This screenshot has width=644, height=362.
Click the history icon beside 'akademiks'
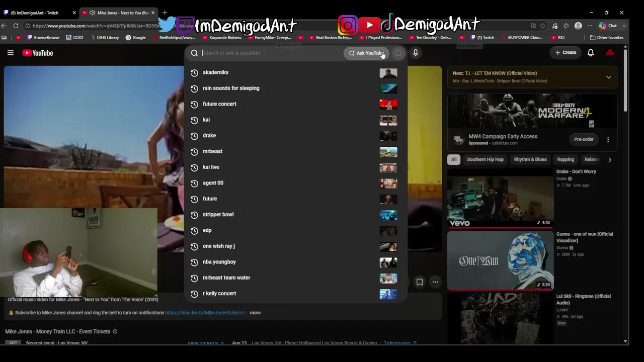coord(194,72)
